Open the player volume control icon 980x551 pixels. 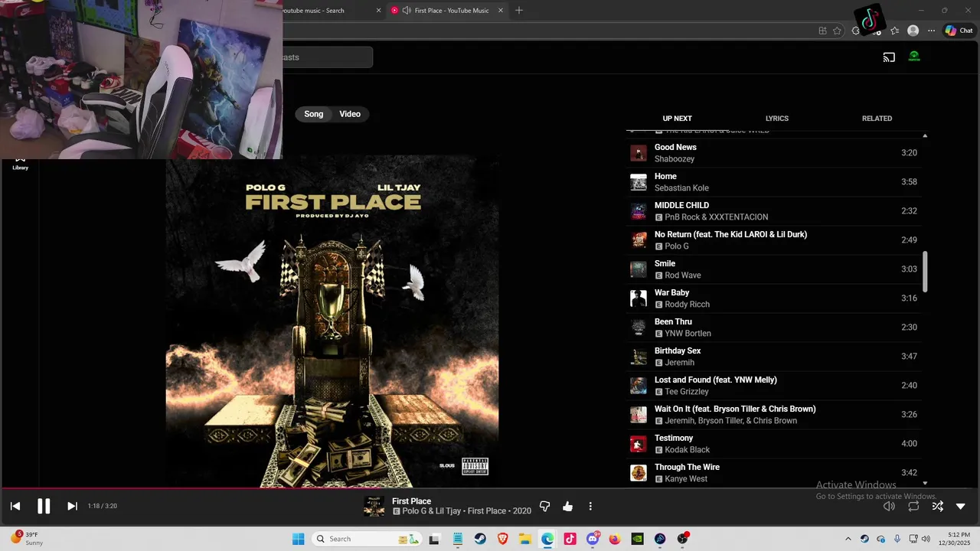click(x=889, y=506)
